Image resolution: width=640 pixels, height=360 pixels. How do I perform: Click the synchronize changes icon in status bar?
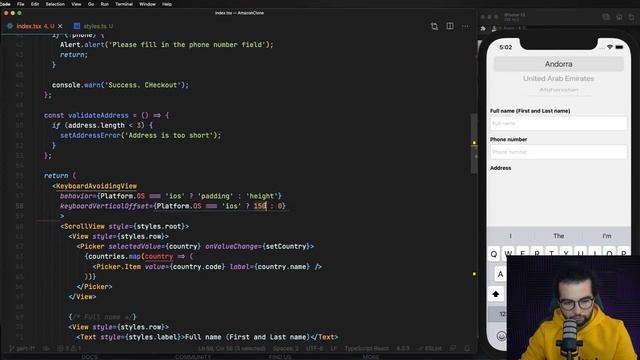pos(46,349)
